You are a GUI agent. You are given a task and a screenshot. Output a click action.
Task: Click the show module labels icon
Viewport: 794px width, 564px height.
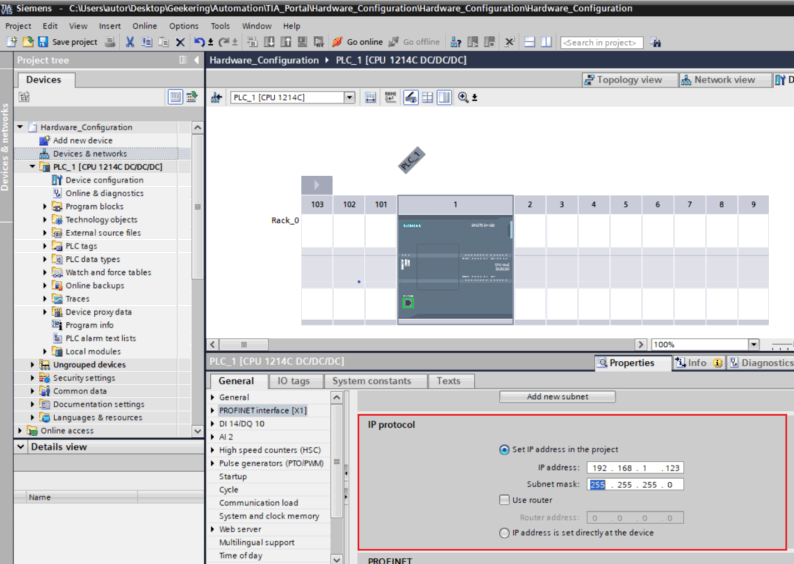[390, 97]
